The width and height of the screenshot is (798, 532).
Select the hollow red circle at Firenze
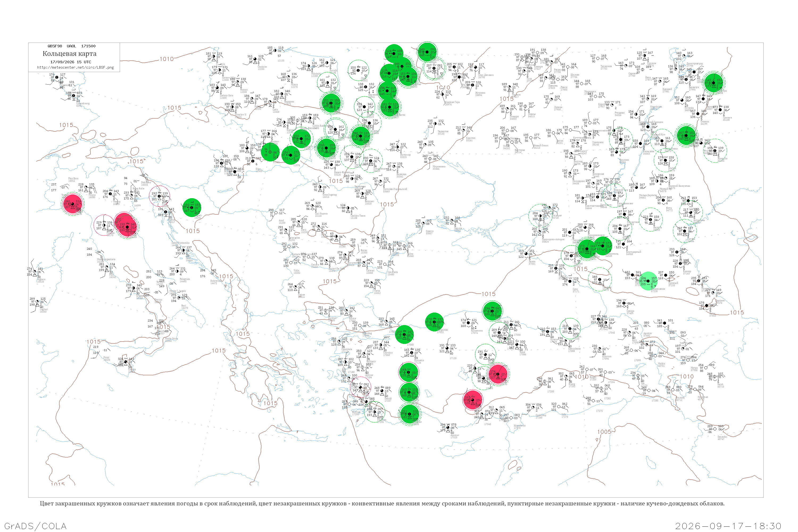[x=104, y=225]
